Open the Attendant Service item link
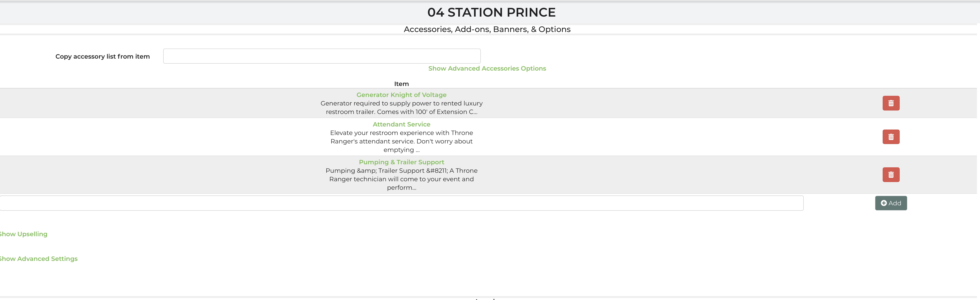Image resolution: width=980 pixels, height=300 pixels. 401,124
